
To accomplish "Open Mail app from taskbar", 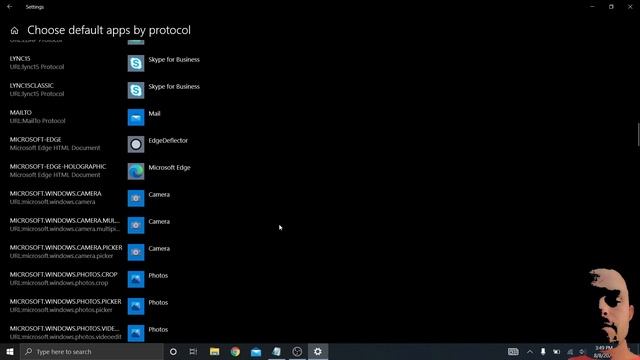I will (x=256, y=351).
